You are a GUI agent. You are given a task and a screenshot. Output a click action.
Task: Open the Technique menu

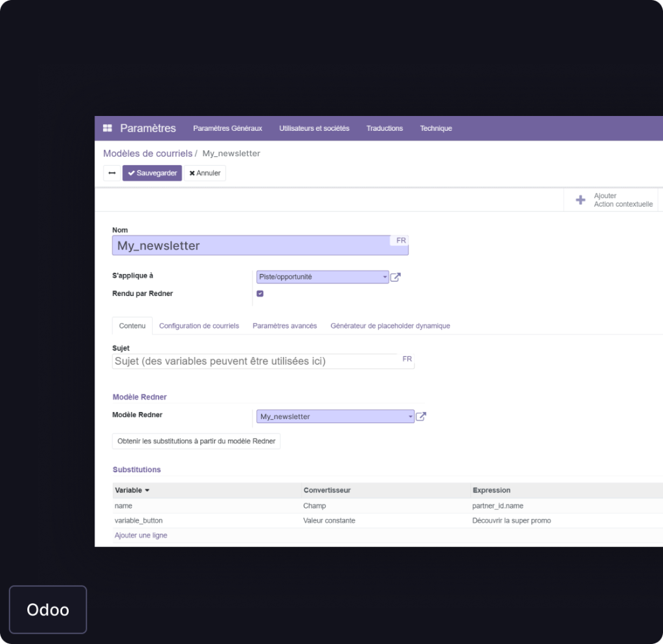[436, 128]
